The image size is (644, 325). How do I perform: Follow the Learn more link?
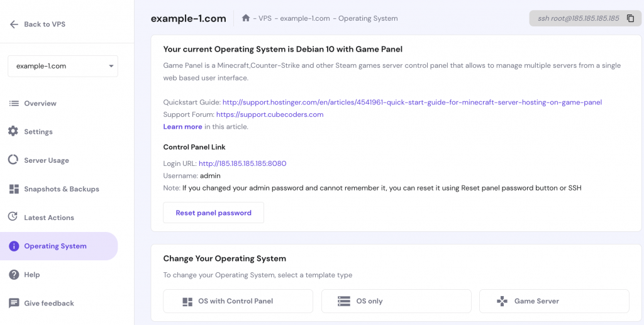coord(182,126)
